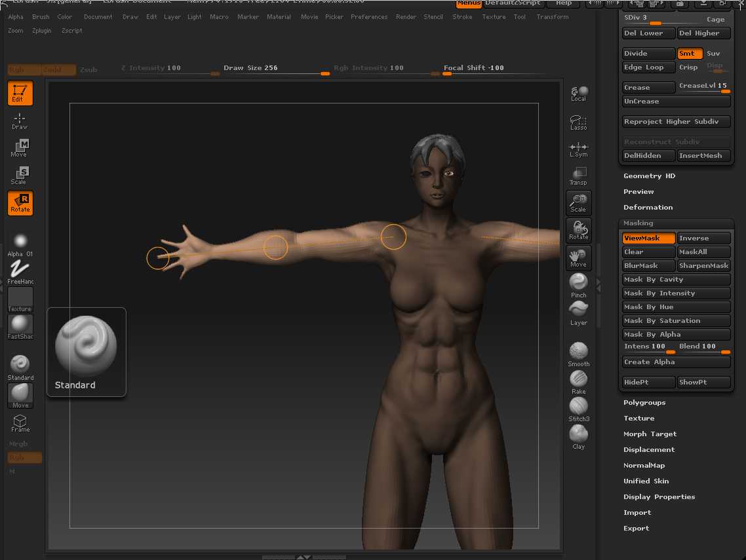The image size is (746, 560).
Task: Select the Pinch brush icon
Action: [578, 283]
